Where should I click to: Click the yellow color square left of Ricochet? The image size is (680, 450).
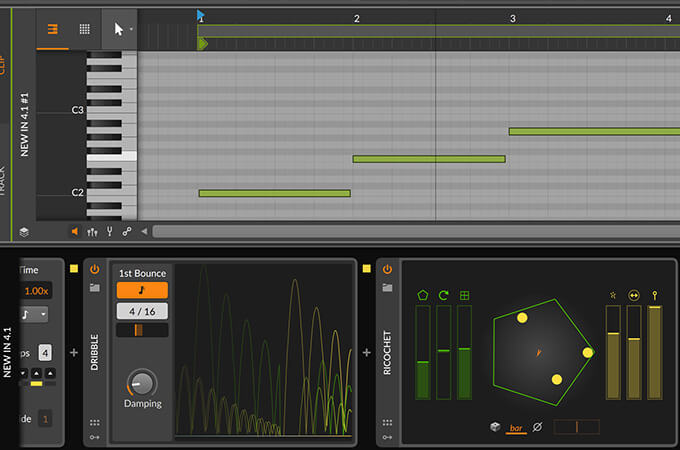coord(366,269)
